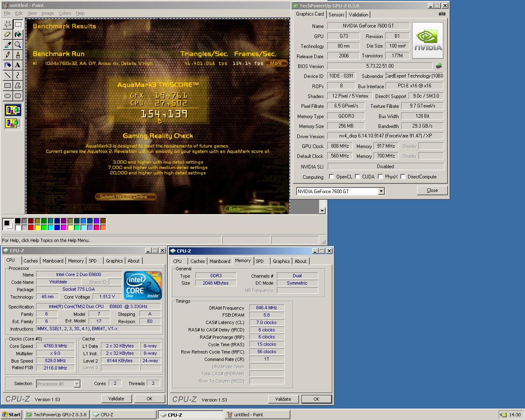Click the system tray icon near clock
This screenshot has width=525, height=420.
click(503, 415)
